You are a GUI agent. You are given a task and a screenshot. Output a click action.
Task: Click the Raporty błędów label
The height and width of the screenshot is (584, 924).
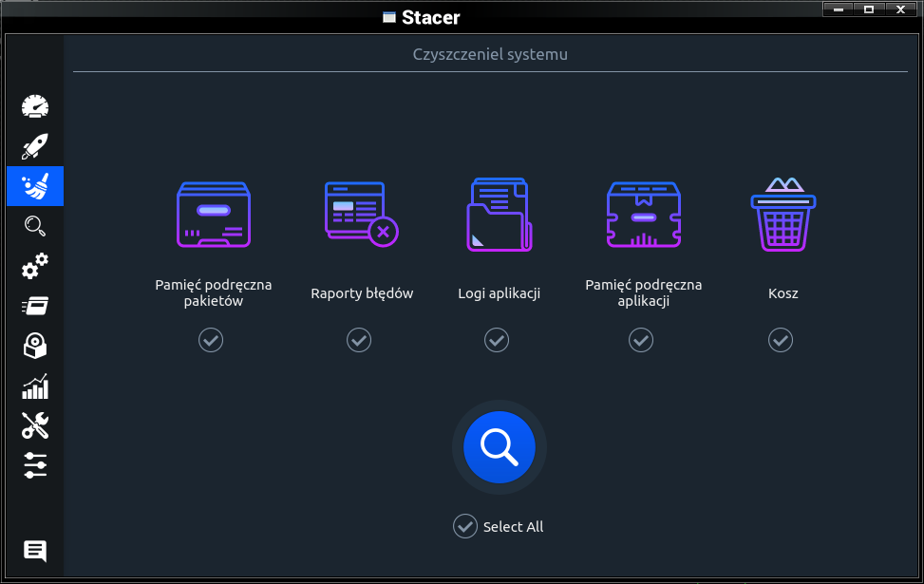click(362, 293)
